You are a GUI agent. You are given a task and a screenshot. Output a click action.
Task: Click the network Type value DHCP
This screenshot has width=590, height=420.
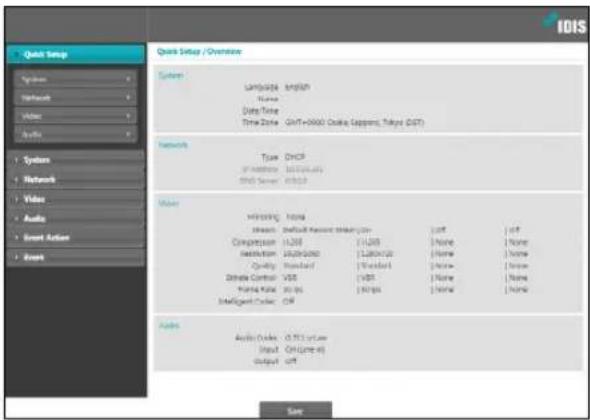point(295,157)
